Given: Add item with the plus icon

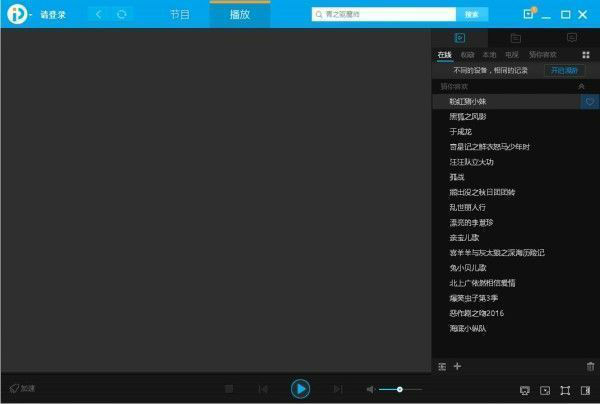Looking at the screenshot, I should coord(458,367).
